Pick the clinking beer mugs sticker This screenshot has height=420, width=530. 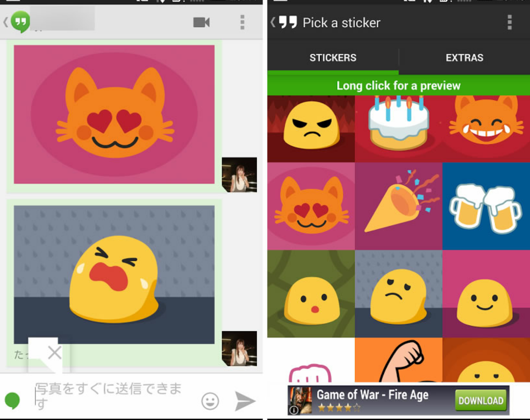click(x=486, y=206)
